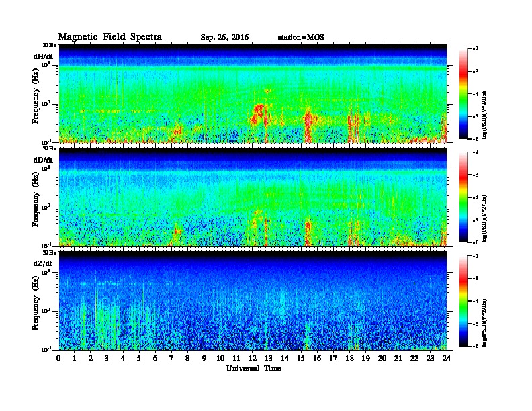Viewport: 532px width, 411px height.
Task: Click hour "0" on the Universal Time axis
Action: click(58, 359)
